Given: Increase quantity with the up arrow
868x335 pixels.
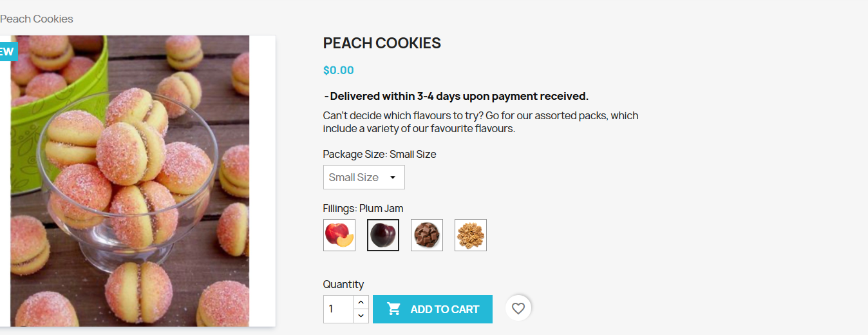Looking at the screenshot, I should [361, 302].
